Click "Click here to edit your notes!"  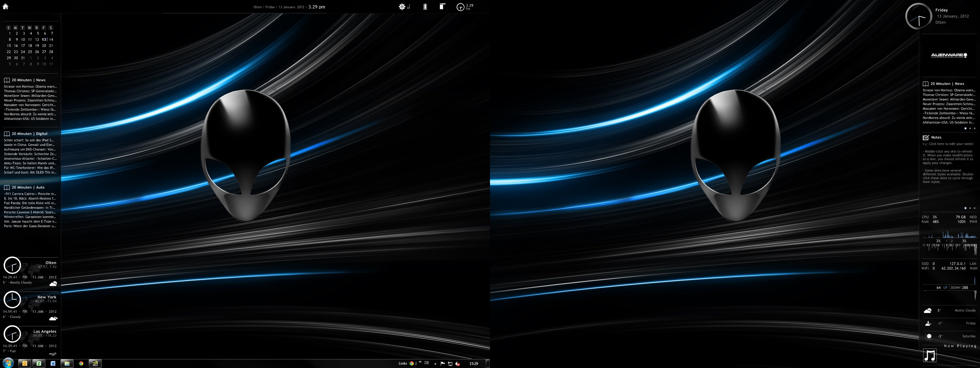(x=951, y=144)
